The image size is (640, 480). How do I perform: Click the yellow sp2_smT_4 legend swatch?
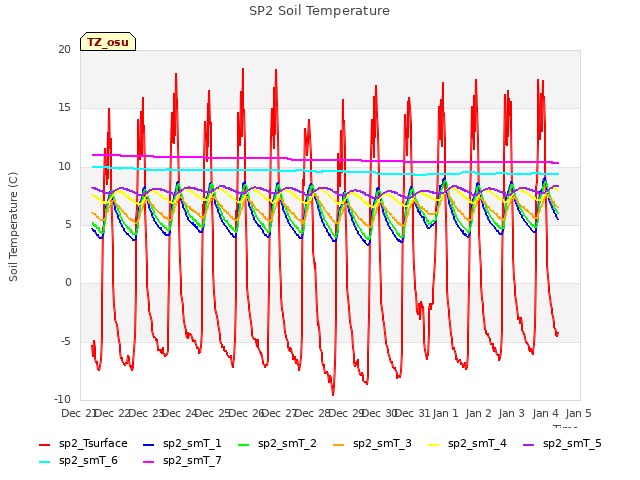[433, 444]
